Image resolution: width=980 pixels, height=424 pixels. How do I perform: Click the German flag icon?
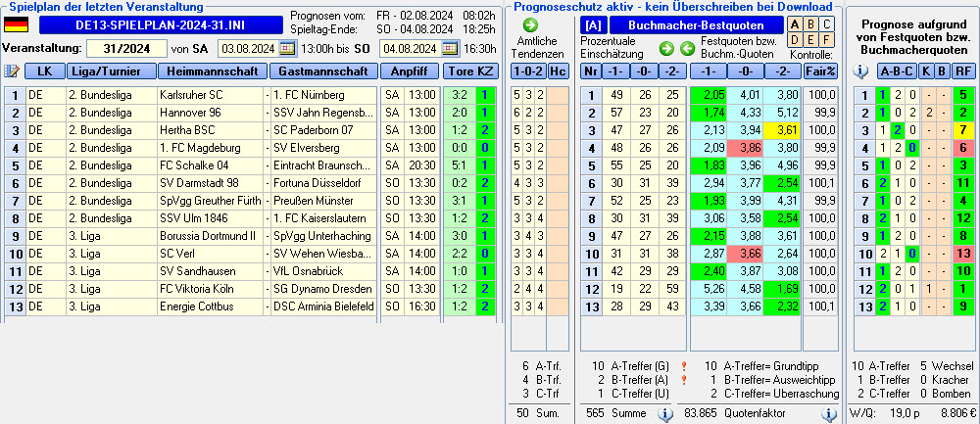[17, 25]
